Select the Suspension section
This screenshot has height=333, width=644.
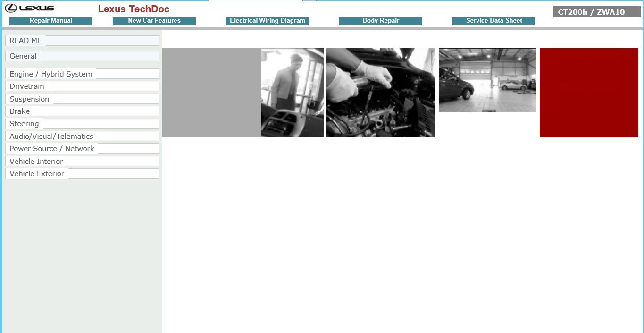coord(82,99)
